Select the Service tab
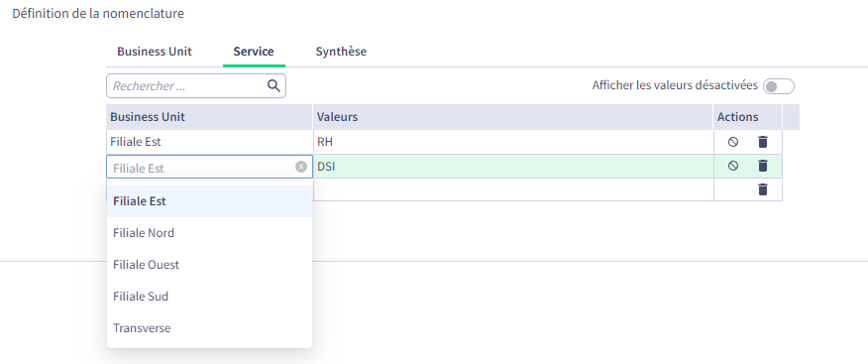The image size is (868, 364). (x=254, y=52)
